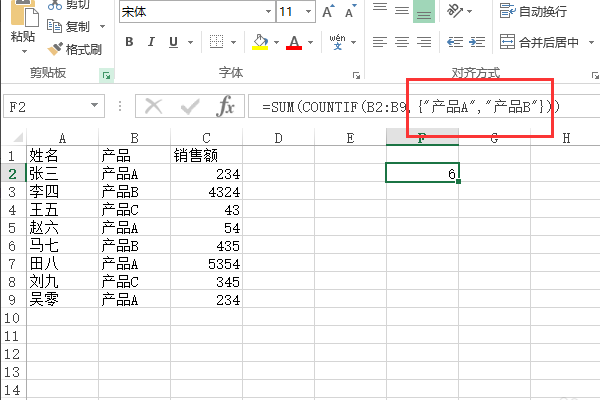Open the borders dropdown arrow
600x400 pixels.
click(233, 42)
